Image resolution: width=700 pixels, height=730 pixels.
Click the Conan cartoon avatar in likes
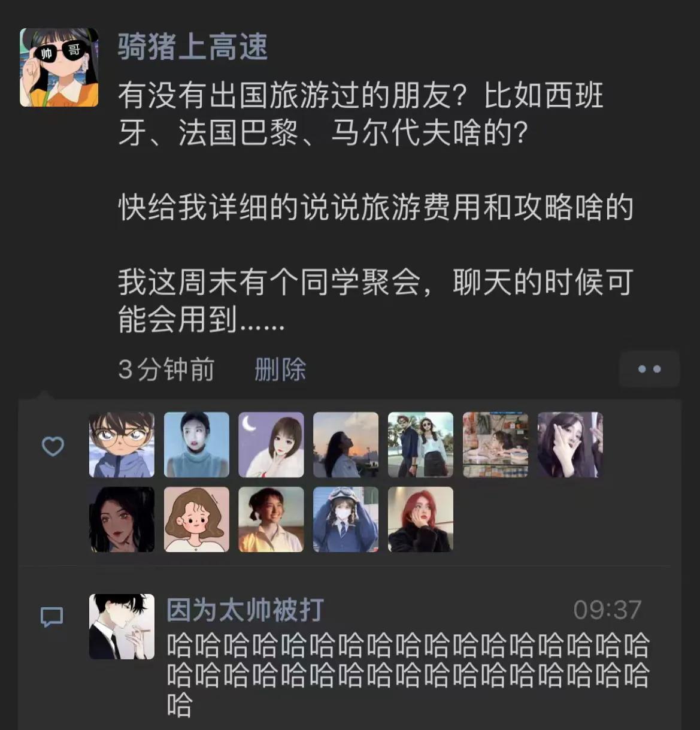tap(122, 444)
